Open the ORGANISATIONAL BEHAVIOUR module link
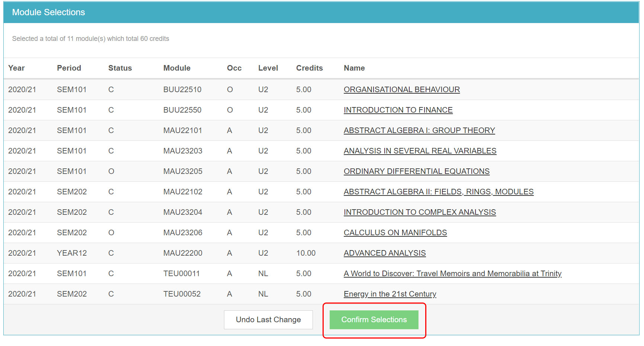Viewport: 644px width, 346px height. (402, 90)
